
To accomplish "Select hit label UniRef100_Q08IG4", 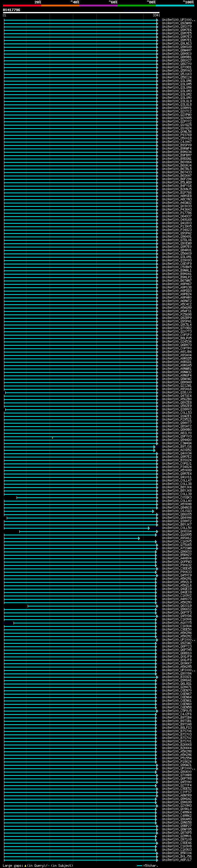I will [177, 531].
